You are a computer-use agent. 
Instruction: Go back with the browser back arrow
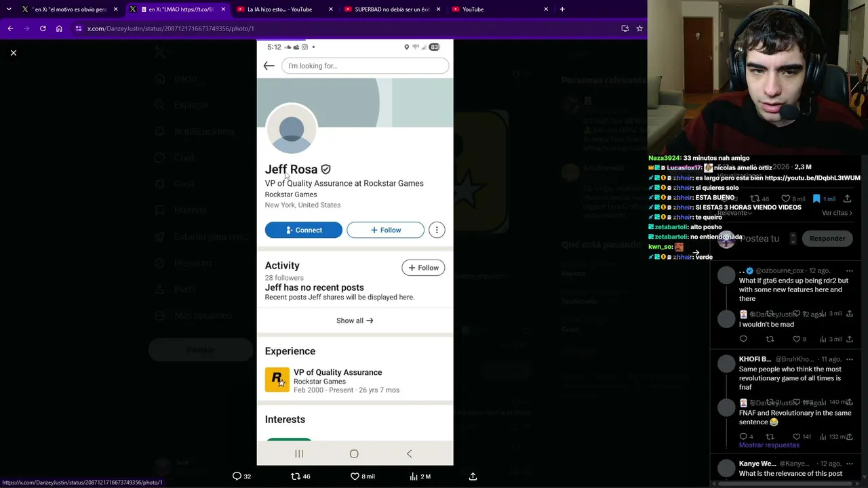click(10, 28)
